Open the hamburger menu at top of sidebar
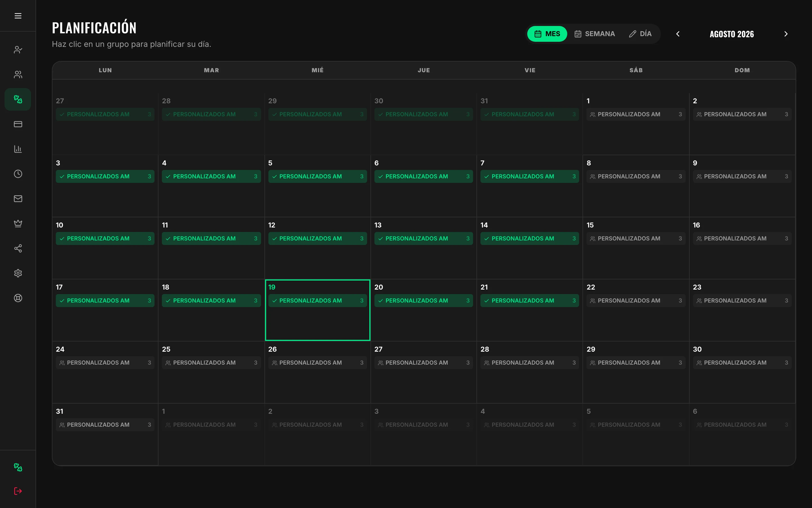 (x=18, y=16)
